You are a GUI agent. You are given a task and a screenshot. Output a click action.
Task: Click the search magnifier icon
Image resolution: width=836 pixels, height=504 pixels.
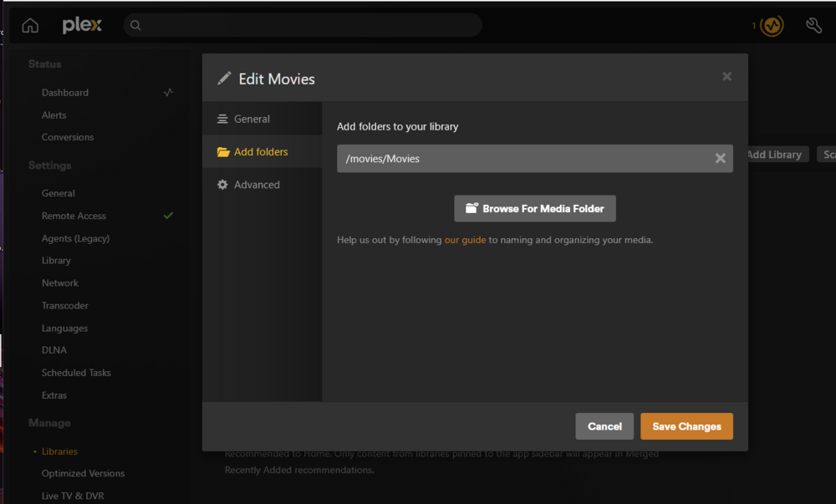[135, 25]
